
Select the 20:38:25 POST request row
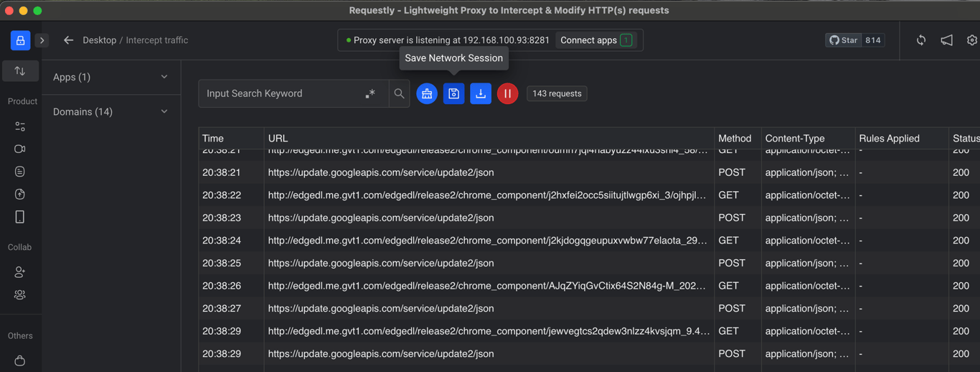(590, 263)
